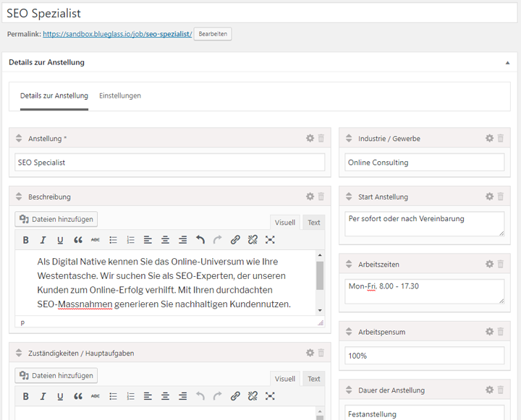
Task: Undo last change in Beschreibung editor
Action: pyautogui.click(x=200, y=240)
